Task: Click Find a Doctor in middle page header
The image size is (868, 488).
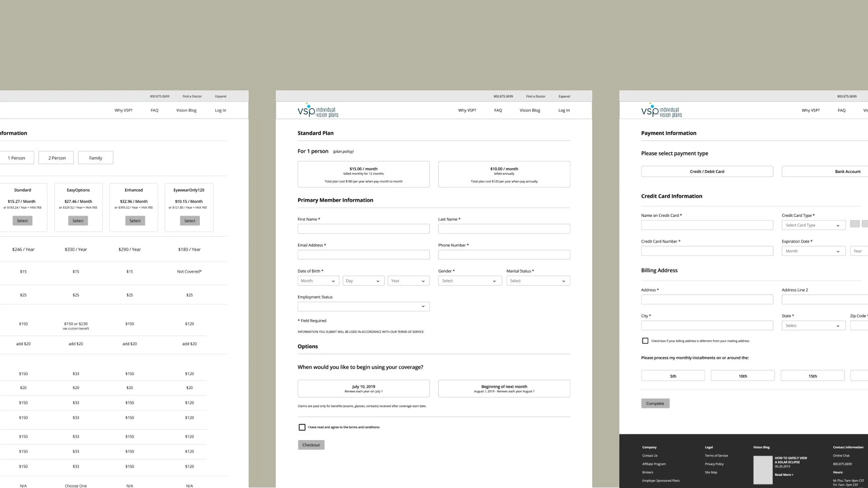Action: (536, 96)
